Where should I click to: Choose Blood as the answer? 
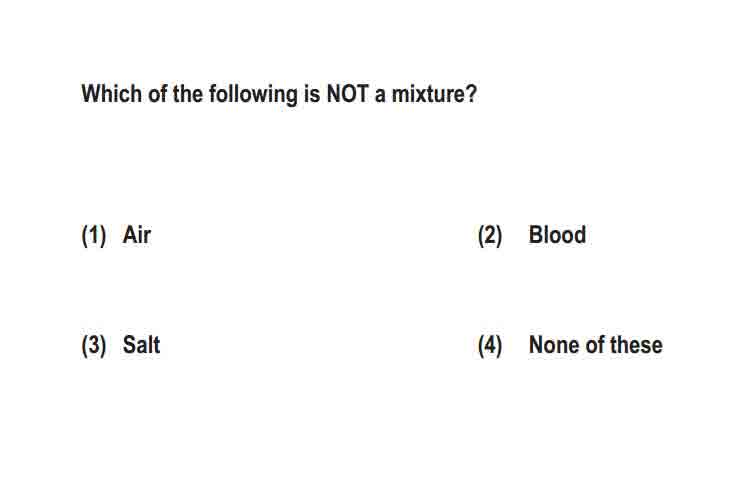pyautogui.click(x=557, y=235)
